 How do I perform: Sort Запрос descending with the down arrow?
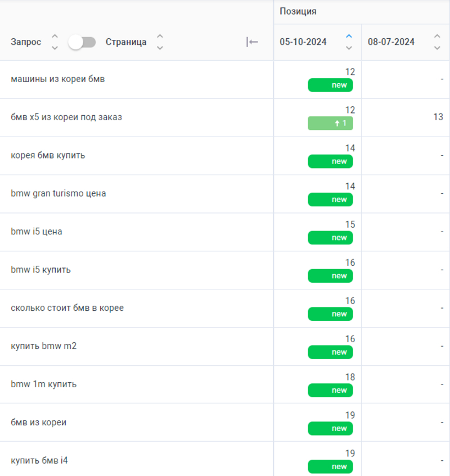[55, 48]
